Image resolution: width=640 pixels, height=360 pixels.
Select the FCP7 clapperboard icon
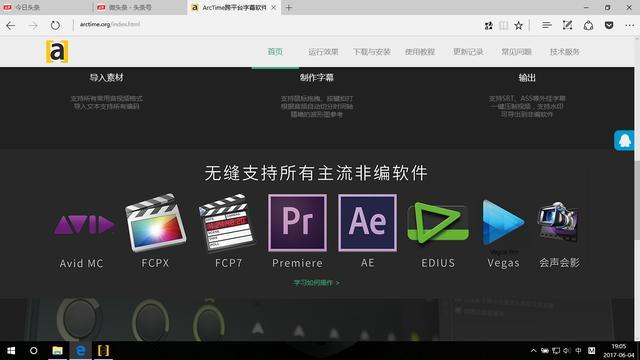click(x=227, y=223)
